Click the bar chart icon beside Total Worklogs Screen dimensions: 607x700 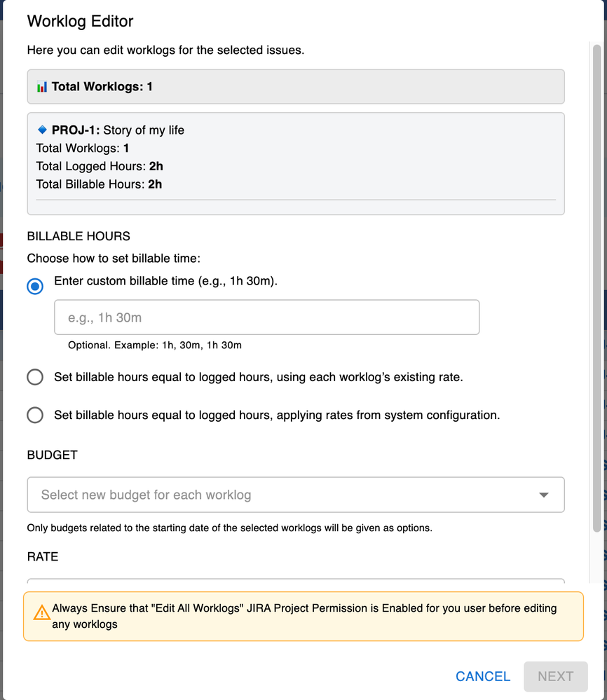tap(40, 85)
